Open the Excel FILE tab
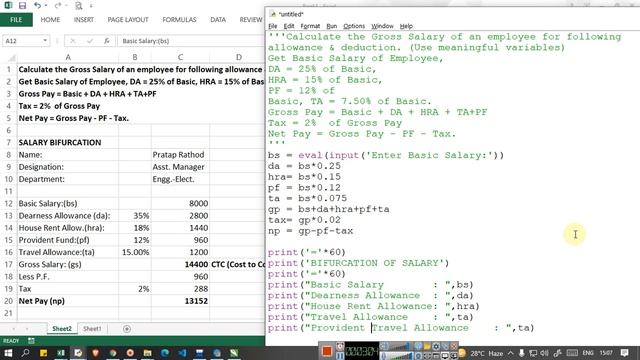The width and height of the screenshot is (640, 360). [x=16, y=20]
